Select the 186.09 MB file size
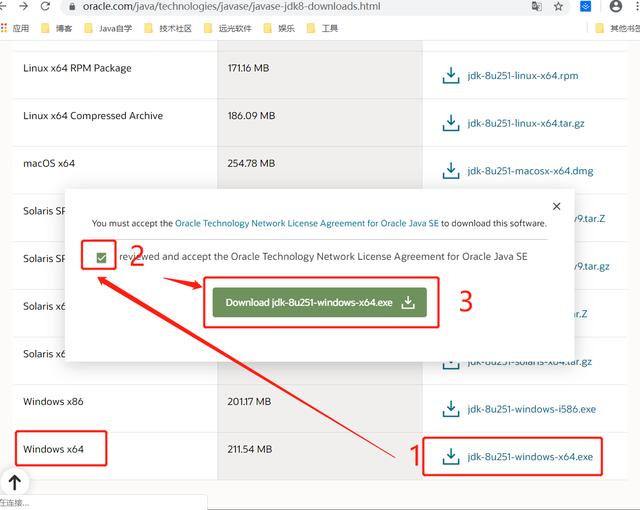The height and width of the screenshot is (510, 640). [251, 116]
